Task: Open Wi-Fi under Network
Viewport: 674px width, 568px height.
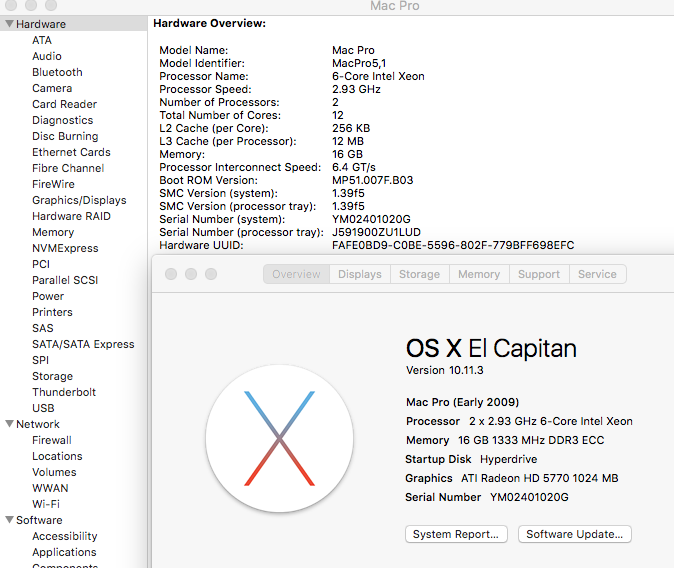Action: (46, 504)
